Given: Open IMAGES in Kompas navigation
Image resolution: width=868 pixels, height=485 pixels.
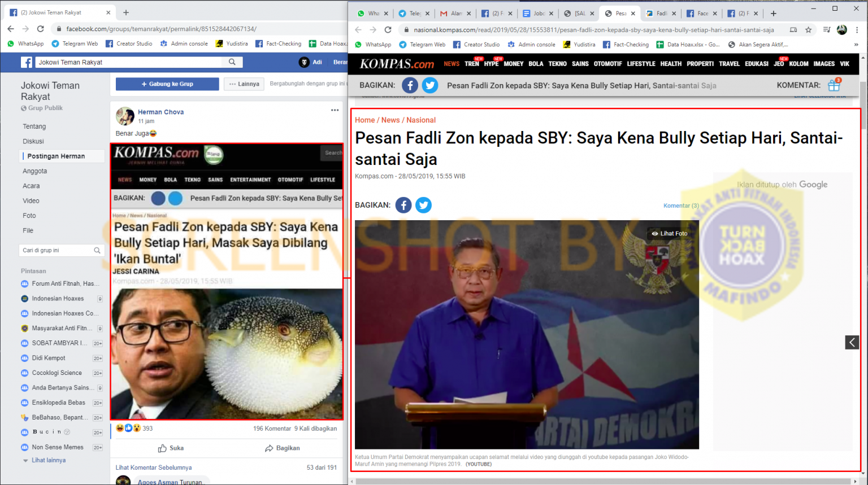Looking at the screenshot, I should click(824, 64).
